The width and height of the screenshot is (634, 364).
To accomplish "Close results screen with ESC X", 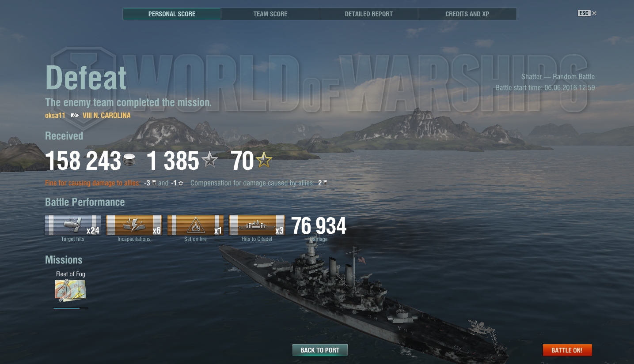I will coord(587,13).
